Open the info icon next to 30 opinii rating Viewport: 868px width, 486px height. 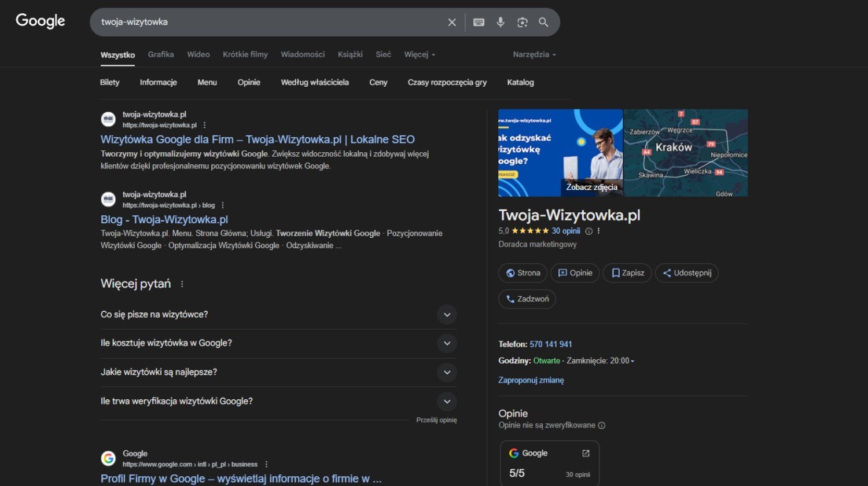589,231
